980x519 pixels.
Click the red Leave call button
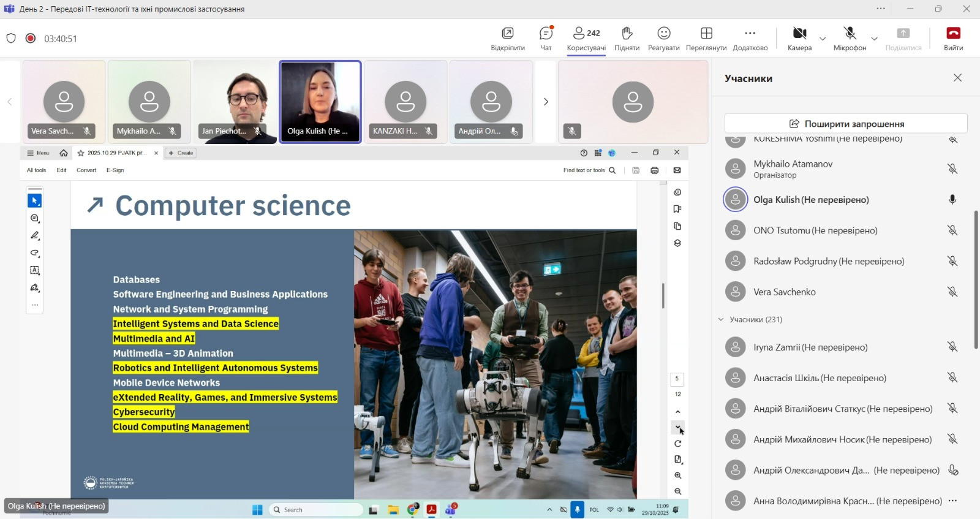click(953, 38)
